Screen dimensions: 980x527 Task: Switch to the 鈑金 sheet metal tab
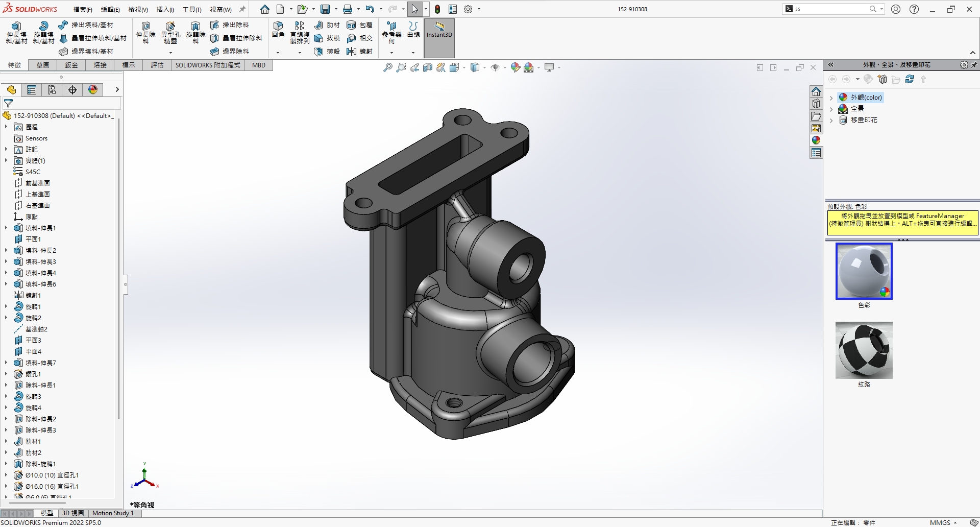71,65
